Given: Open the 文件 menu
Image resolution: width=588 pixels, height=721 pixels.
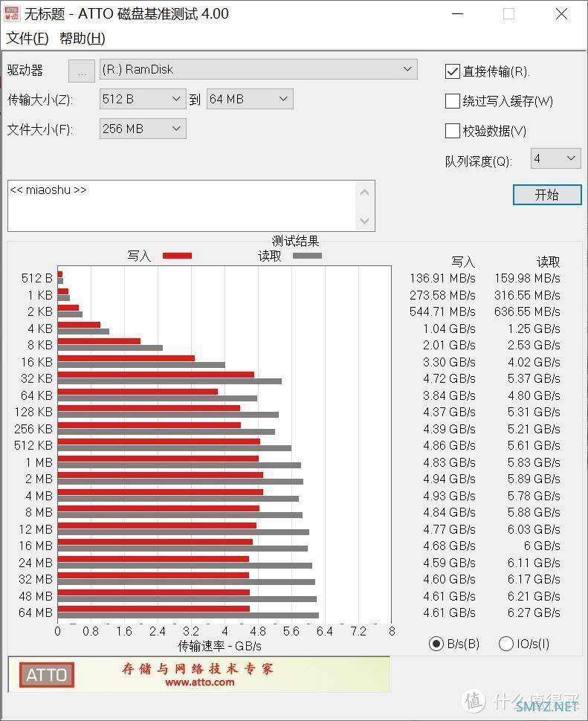Looking at the screenshot, I should pos(28,39).
